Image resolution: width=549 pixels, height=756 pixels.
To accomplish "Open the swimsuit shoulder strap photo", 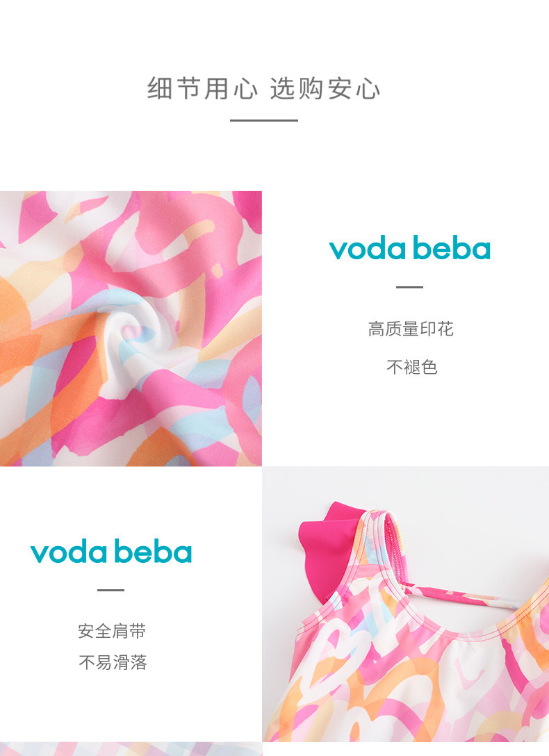I will coord(405,604).
